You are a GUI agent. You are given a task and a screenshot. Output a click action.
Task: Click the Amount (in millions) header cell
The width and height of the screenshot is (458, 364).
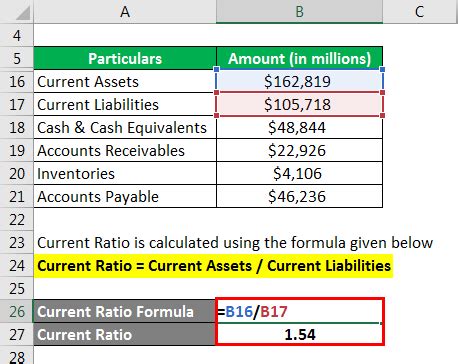click(x=299, y=58)
